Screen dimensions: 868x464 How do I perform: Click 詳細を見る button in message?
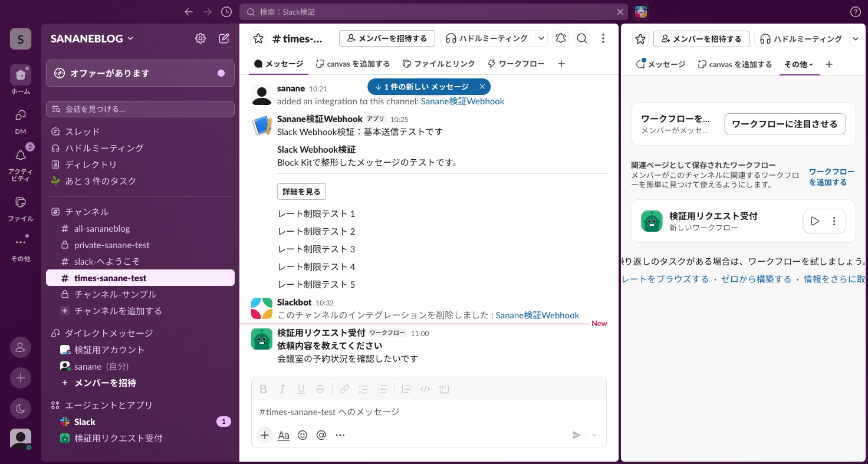[301, 192]
